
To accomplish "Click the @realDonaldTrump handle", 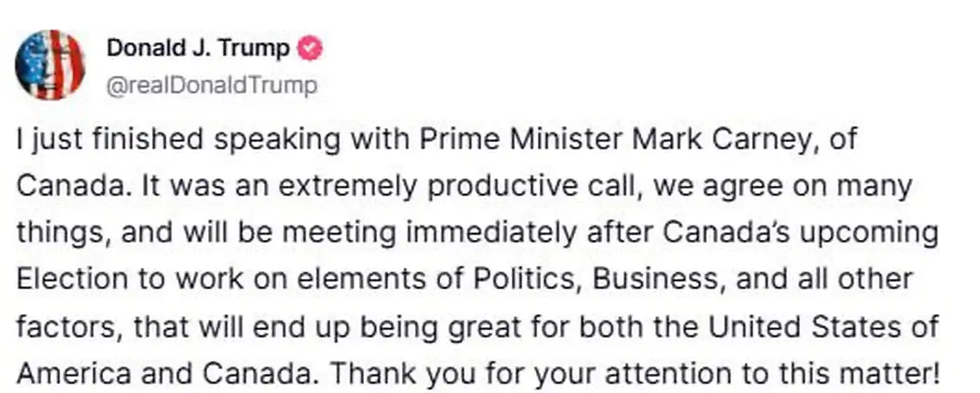I will tap(212, 85).
